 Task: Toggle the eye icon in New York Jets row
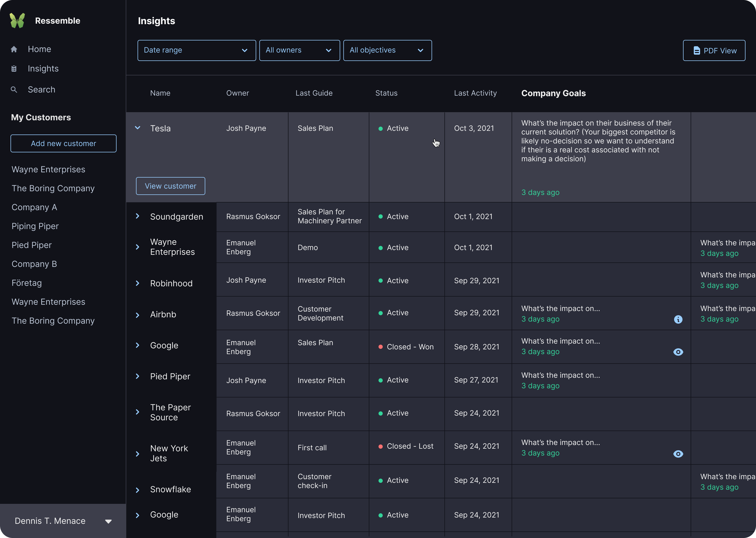click(678, 454)
